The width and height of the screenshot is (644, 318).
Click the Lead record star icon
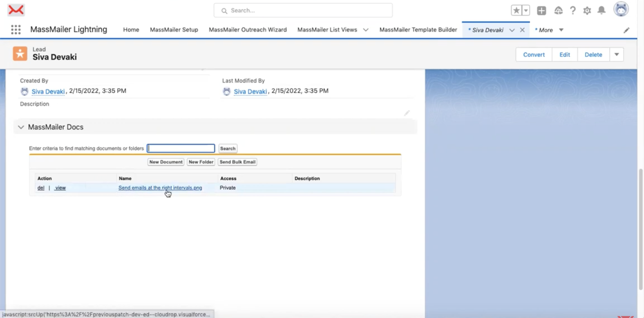(x=20, y=53)
